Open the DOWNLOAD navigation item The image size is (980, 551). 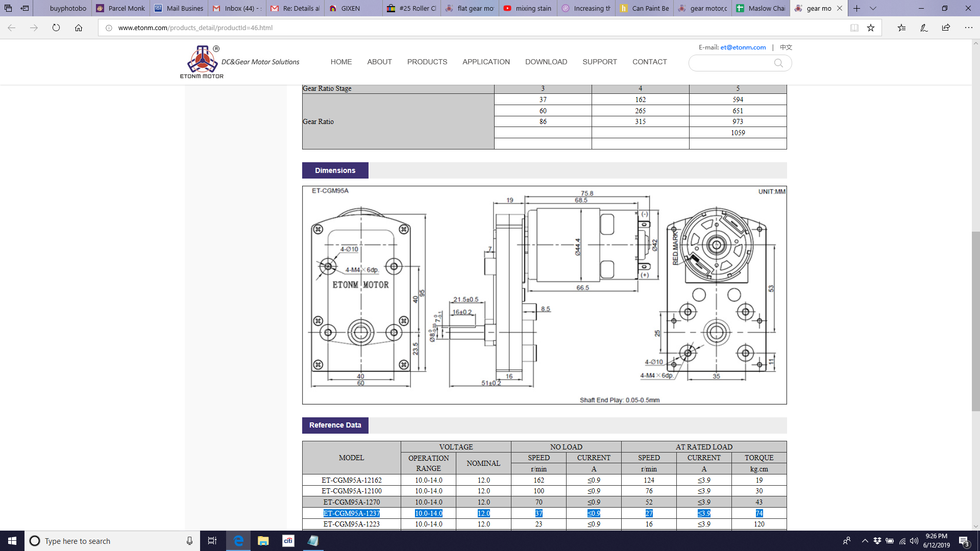[546, 62]
